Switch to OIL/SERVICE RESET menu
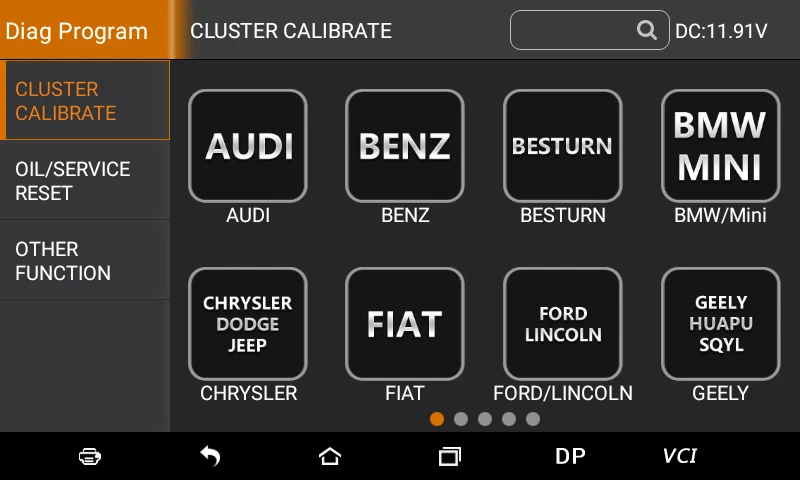The width and height of the screenshot is (800, 480). (85, 181)
